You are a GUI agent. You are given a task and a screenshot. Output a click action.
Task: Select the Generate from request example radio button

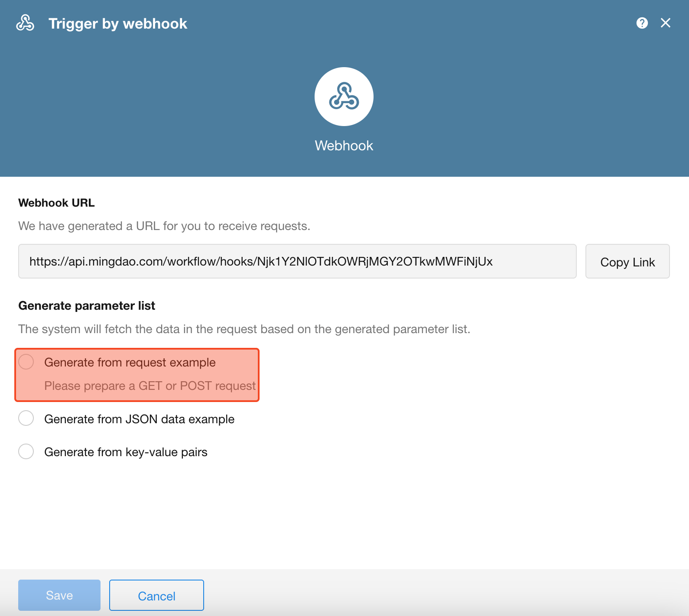[26, 362]
